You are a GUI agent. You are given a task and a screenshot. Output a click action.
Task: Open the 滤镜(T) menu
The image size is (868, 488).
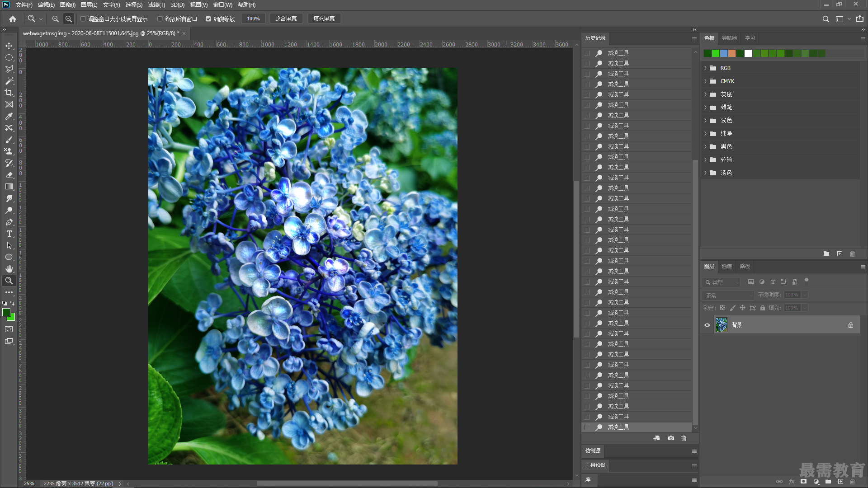point(156,5)
